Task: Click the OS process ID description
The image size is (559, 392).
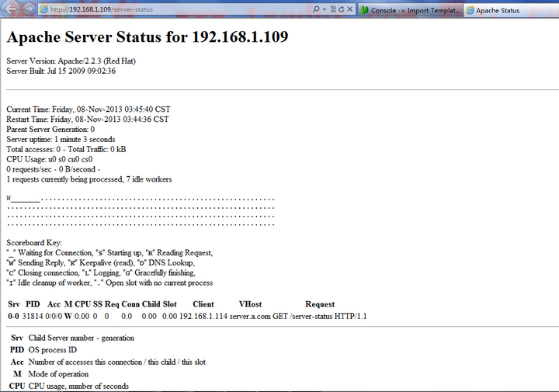Action: coord(53,349)
